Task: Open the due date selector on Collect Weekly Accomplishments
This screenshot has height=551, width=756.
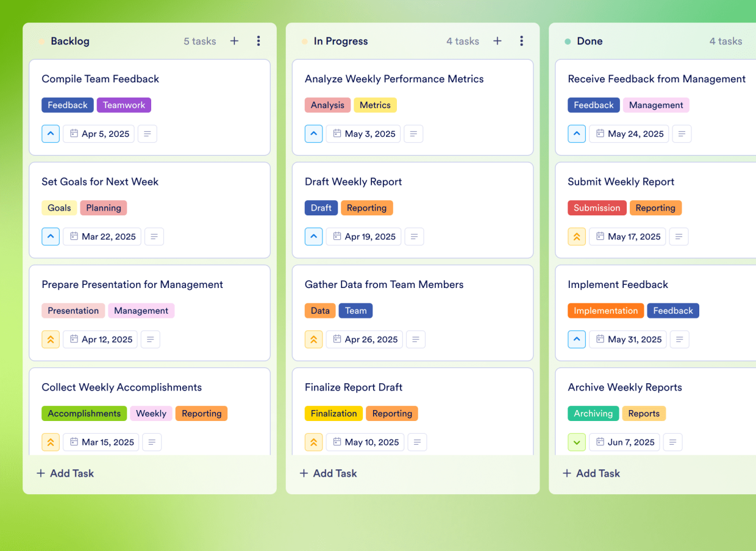Action: 101,442
